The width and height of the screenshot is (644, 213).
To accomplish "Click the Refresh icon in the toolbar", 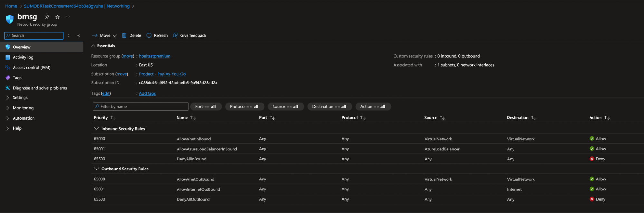I will coord(149,35).
